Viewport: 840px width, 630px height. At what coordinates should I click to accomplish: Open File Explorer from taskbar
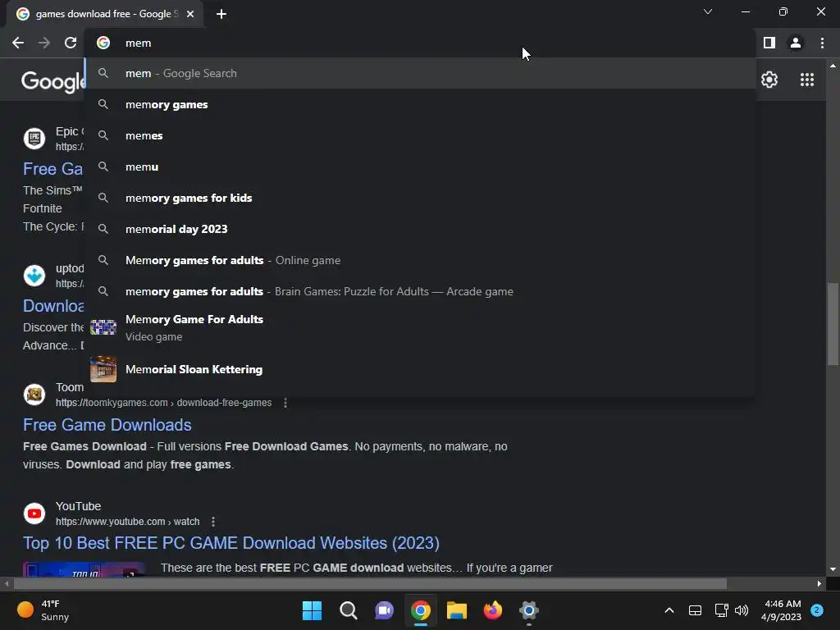pos(456,610)
